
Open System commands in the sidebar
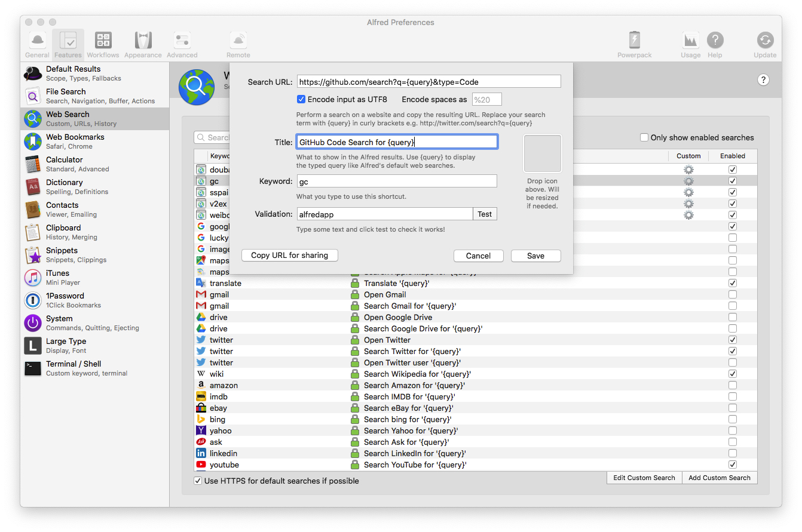95,323
